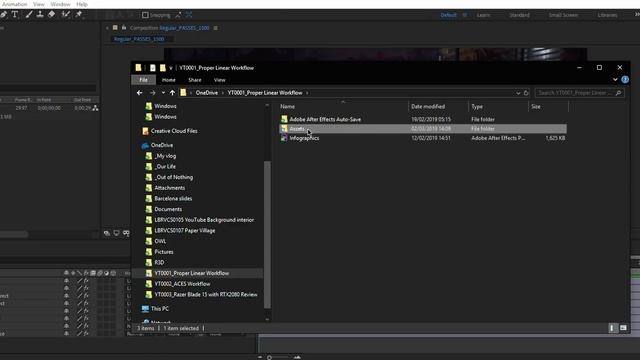
Task: Select the Puppet Pin tool
Action: (79, 15)
